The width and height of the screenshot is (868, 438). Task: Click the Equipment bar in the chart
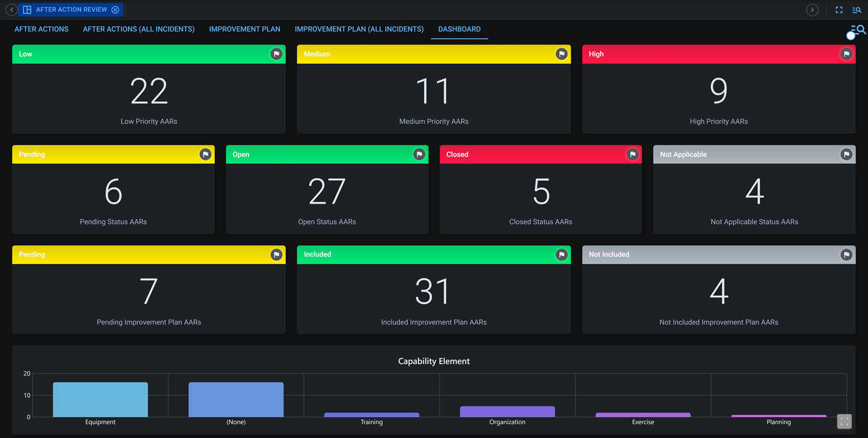(100, 399)
